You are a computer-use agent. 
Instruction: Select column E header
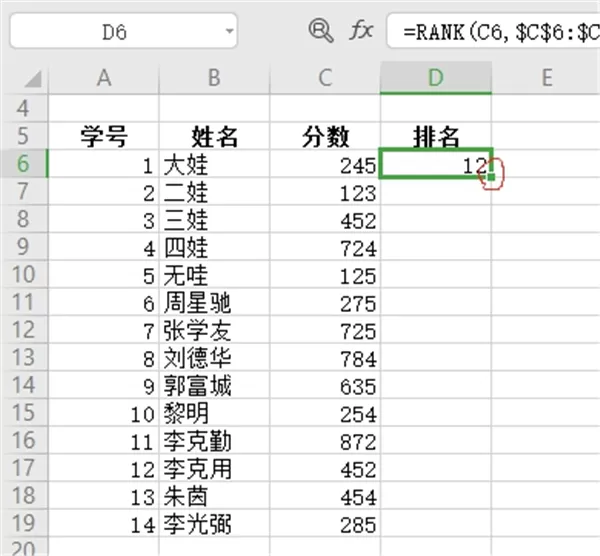[x=546, y=78]
